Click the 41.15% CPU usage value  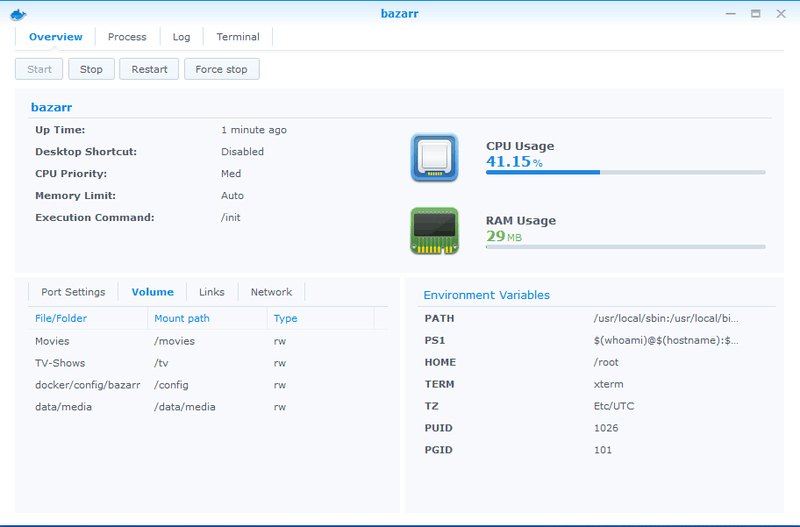[514, 161]
